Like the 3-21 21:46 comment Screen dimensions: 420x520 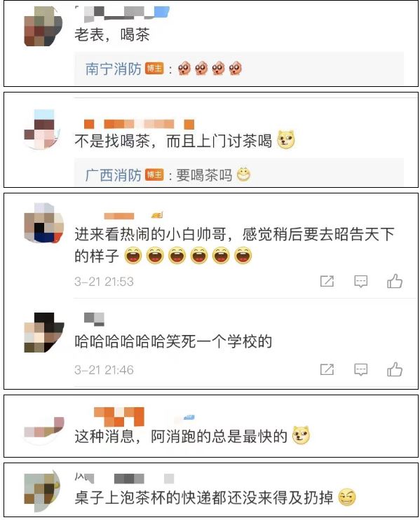coord(395,369)
